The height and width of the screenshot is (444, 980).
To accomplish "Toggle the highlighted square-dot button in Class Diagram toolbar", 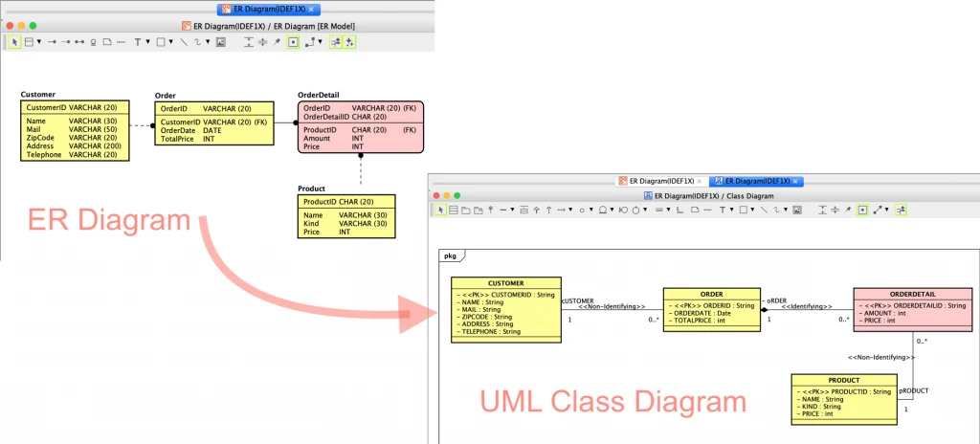I will pos(863,211).
